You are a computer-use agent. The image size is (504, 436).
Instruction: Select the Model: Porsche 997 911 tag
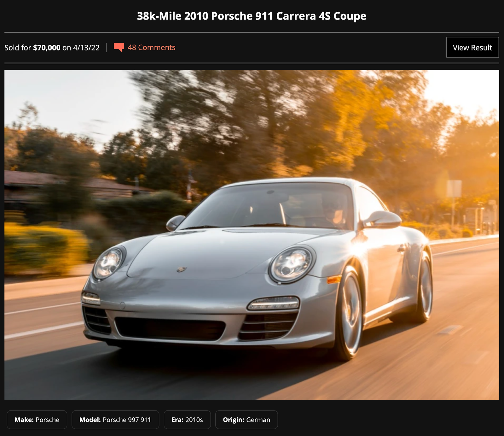tap(115, 420)
